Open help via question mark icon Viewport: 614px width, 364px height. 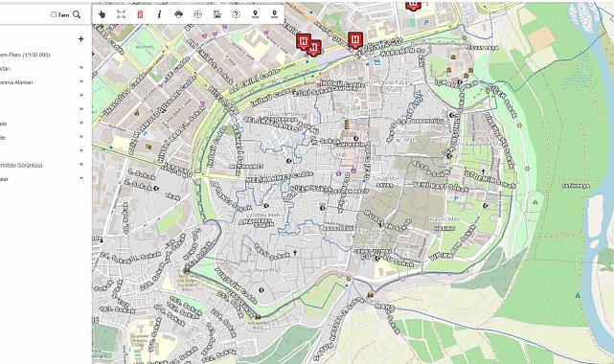pos(237,14)
